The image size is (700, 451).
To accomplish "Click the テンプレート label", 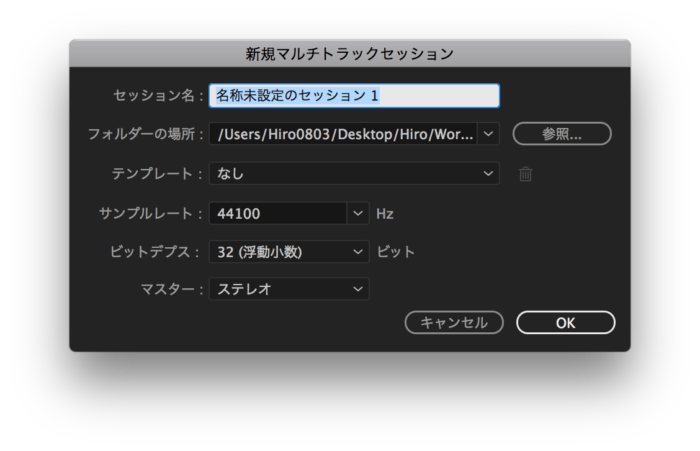I will point(157,173).
